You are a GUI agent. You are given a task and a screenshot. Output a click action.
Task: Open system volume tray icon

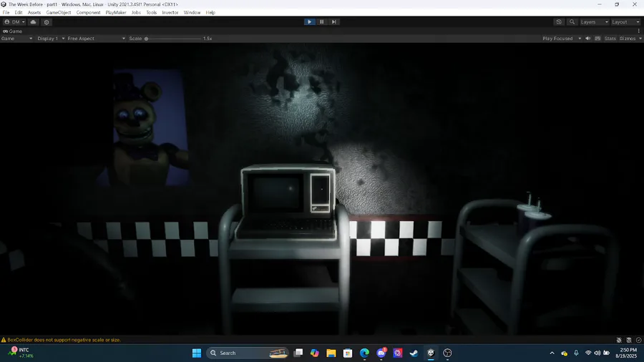coord(597,353)
